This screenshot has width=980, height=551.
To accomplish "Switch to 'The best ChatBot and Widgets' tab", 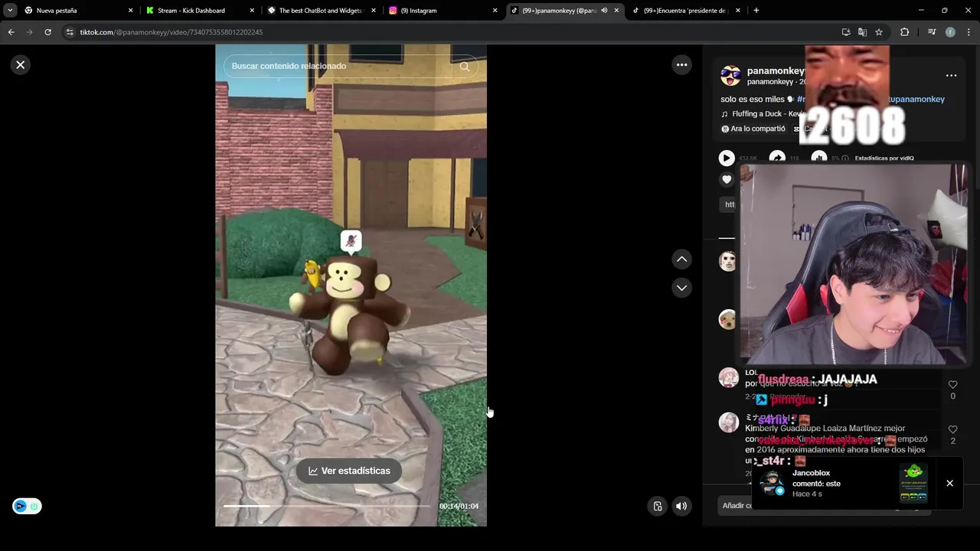I will pyautogui.click(x=321, y=11).
